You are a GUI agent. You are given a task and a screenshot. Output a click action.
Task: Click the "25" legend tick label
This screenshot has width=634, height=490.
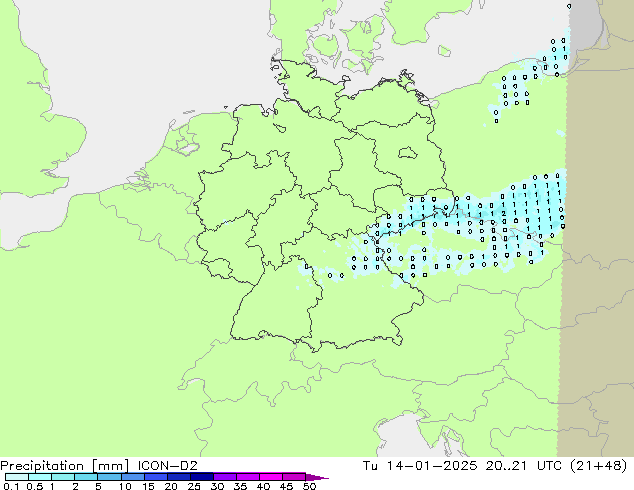click(194, 486)
